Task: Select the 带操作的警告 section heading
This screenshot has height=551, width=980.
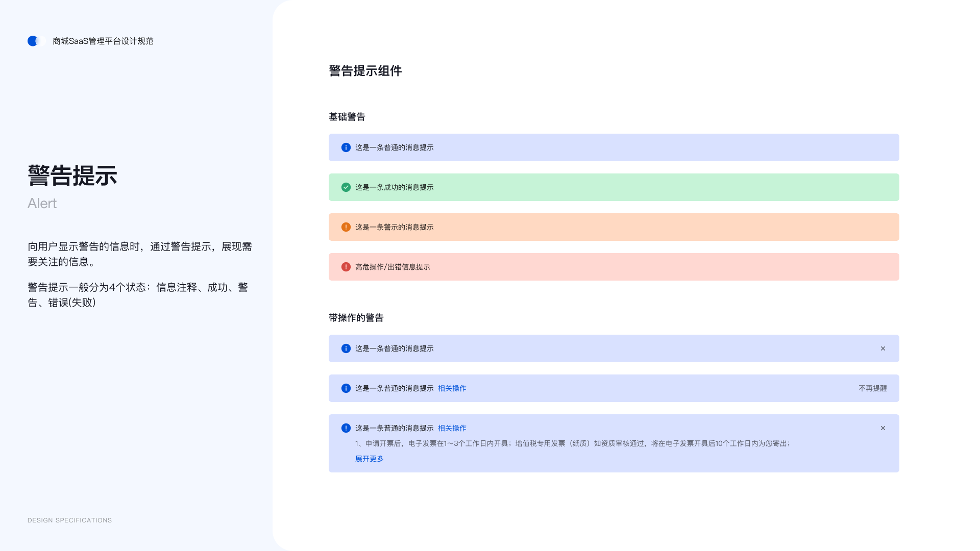Action: [356, 317]
